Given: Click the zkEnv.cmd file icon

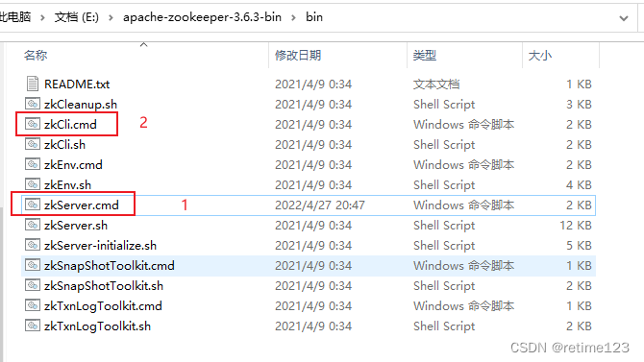Looking at the screenshot, I should 33,164.
